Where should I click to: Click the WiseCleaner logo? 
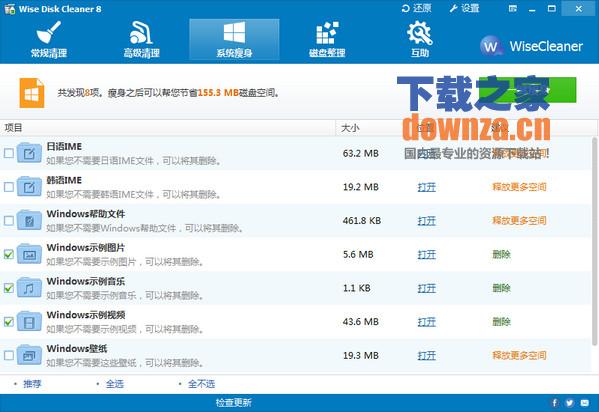(531, 46)
